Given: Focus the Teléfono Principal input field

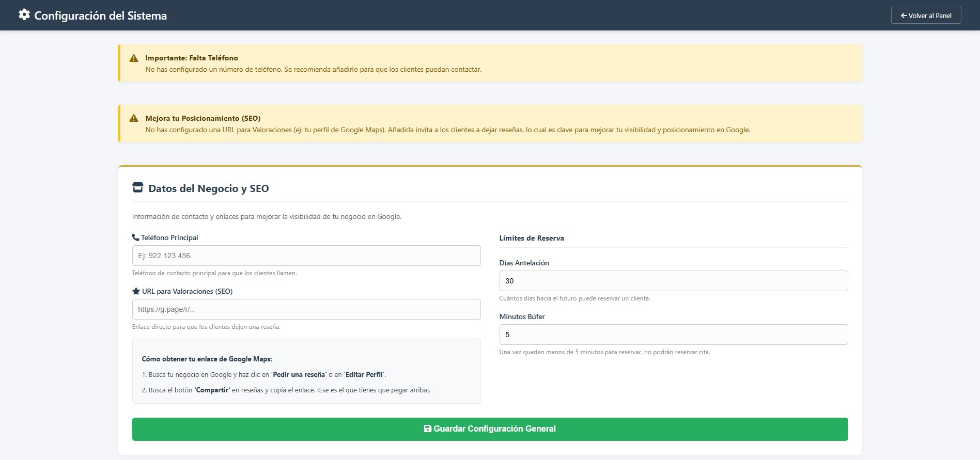Looking at the screenshot, I should coord(306,256).
